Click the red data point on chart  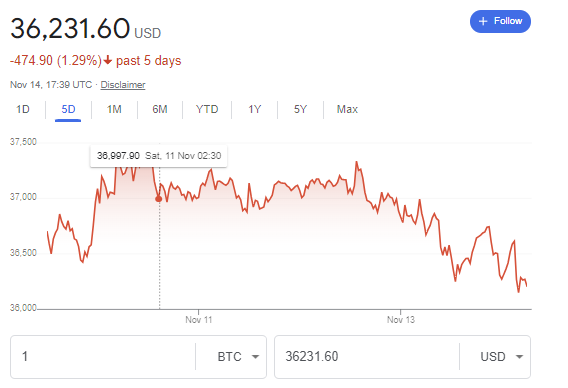(159, 199)
